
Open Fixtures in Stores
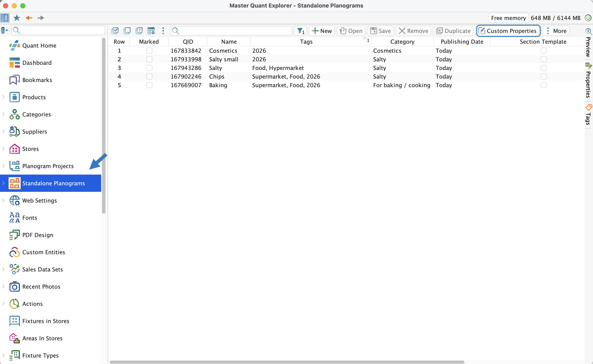click(46, 321)
